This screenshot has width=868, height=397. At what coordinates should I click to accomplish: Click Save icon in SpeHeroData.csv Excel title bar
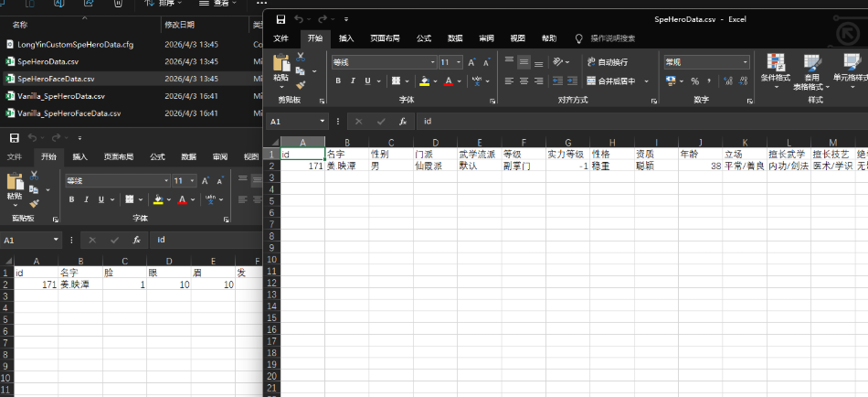click(281, 19)
